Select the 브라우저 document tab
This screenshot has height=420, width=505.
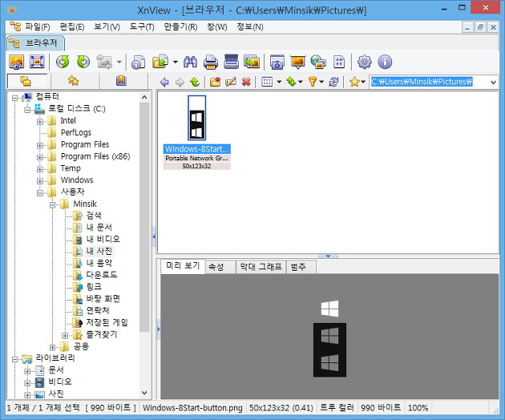(x=35, y=42)
